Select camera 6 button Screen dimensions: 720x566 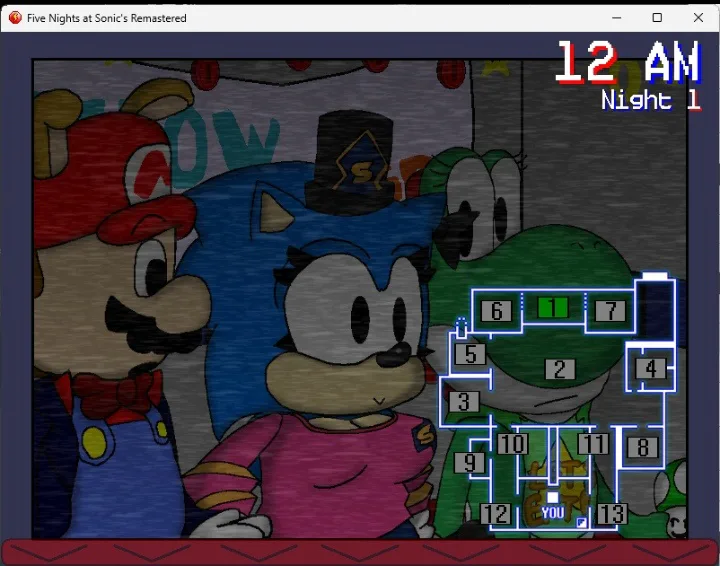coord(496,311)
